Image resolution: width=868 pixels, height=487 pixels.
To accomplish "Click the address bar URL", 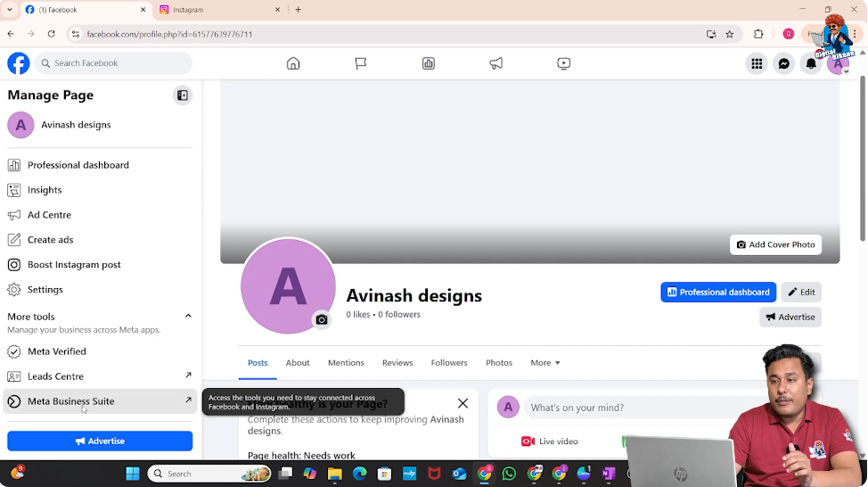I will click(x=169, y=34).
